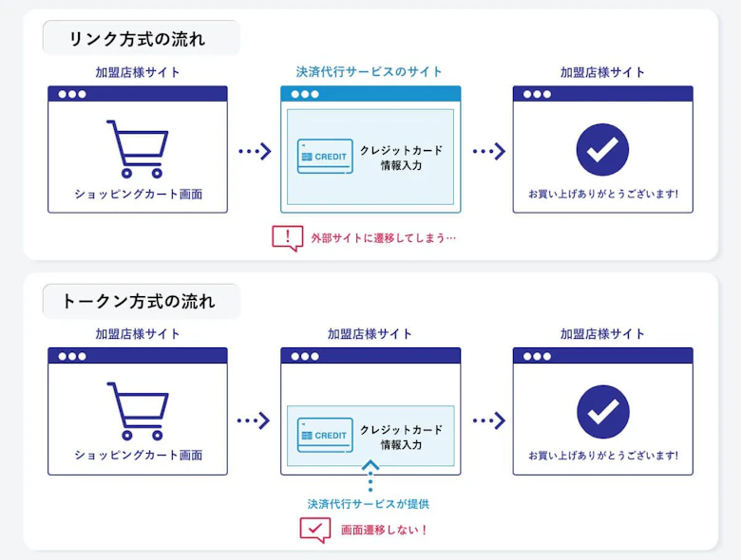Click the checkmark circle in トークン方式 flow
Image resolution: width=741 pixels, height=560 pixels.
(602, 412)
